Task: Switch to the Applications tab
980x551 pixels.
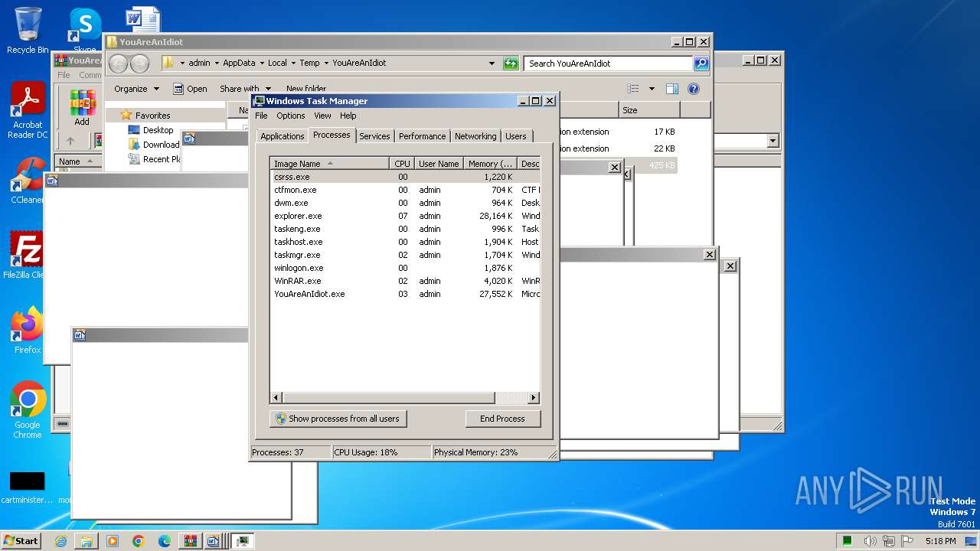Action: 282,136
